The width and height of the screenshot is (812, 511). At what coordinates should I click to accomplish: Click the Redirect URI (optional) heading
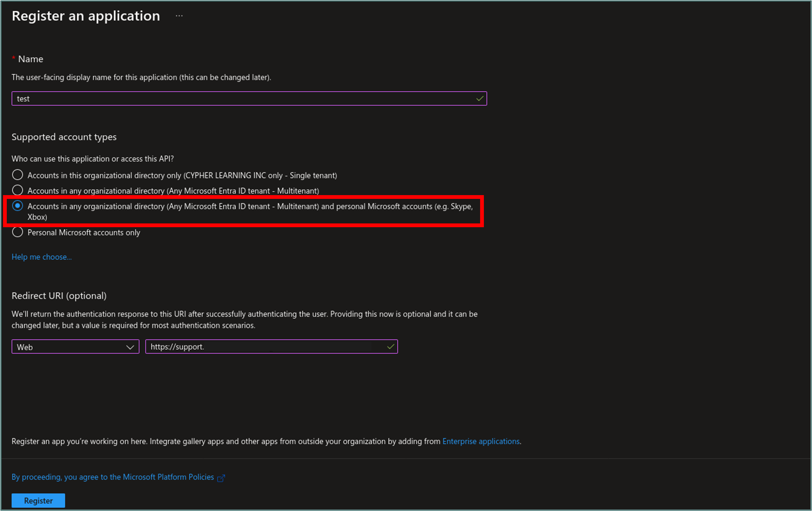(x=59, y=296)
